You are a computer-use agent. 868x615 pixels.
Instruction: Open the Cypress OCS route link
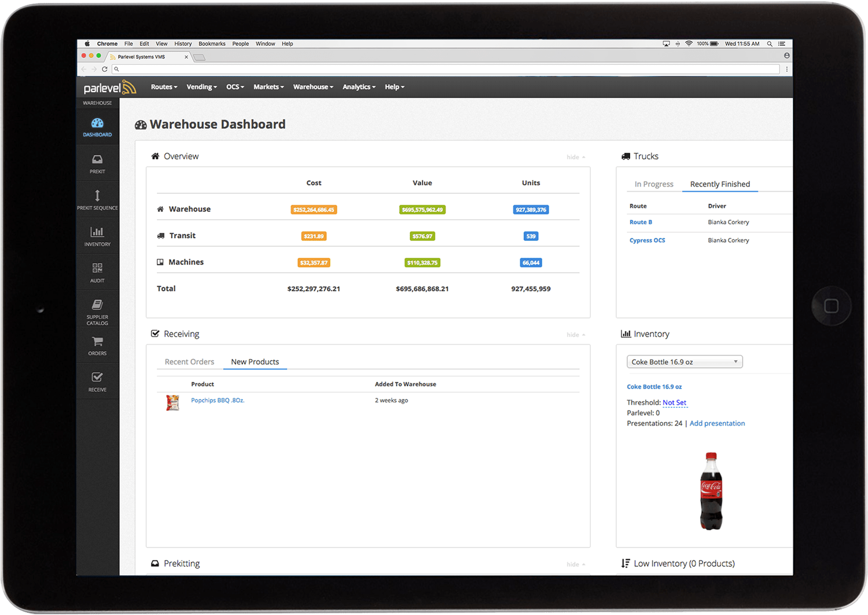(648, 240)
